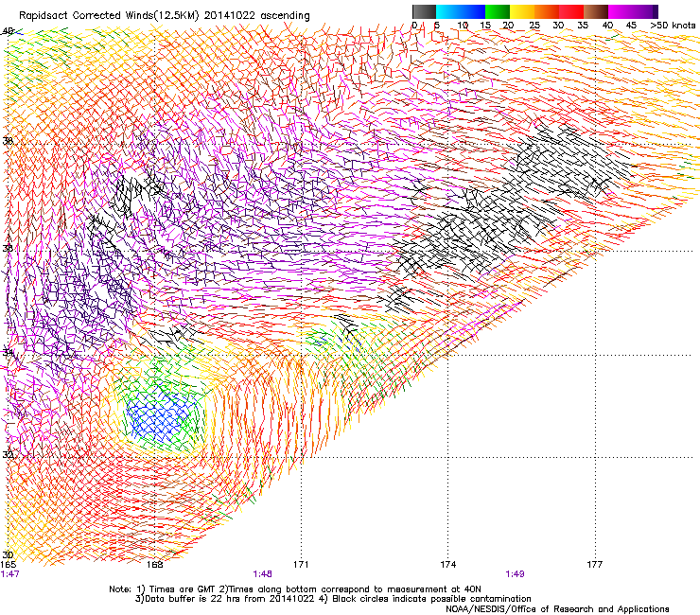Click the NOAA/NESDIS credit text

coord(557,609)
